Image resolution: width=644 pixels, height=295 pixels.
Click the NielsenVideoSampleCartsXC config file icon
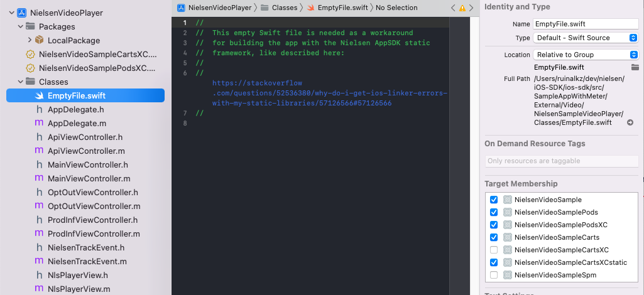pyautogui.click(x=30, y=54)
